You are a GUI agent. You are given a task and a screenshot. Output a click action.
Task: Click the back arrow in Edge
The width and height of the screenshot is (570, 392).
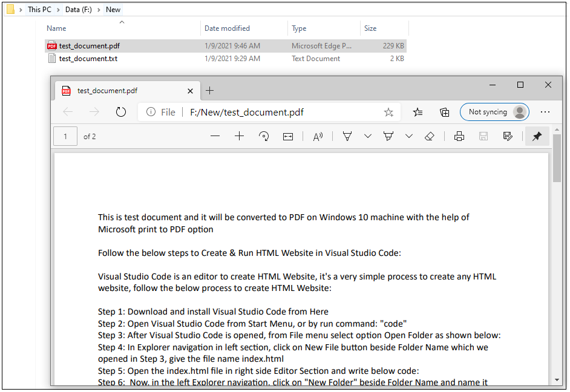coord(68,112)
